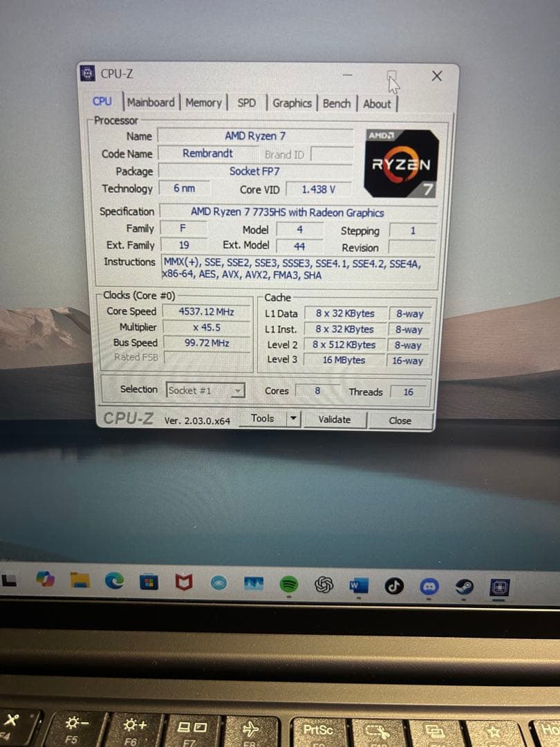Switch to the Memory tab
560x747 pixels.
(204, 102)
